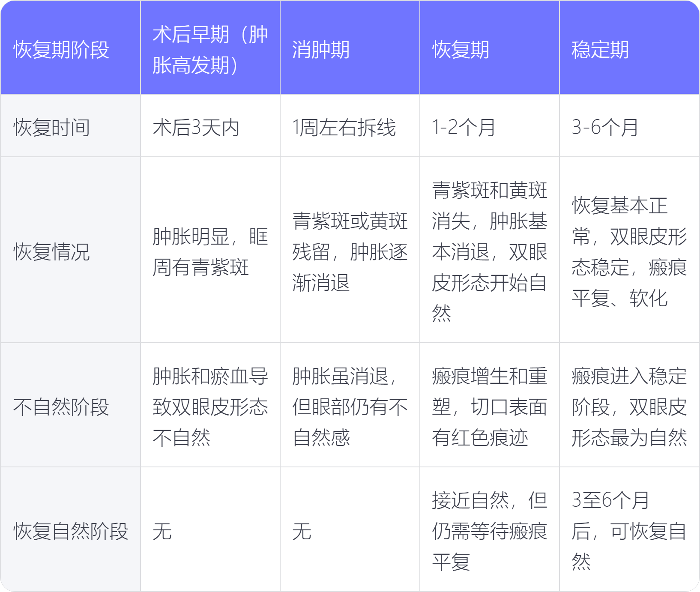
Task: Select the '3至6个月后，可恢复自然' cell
Action: (629, 531)
